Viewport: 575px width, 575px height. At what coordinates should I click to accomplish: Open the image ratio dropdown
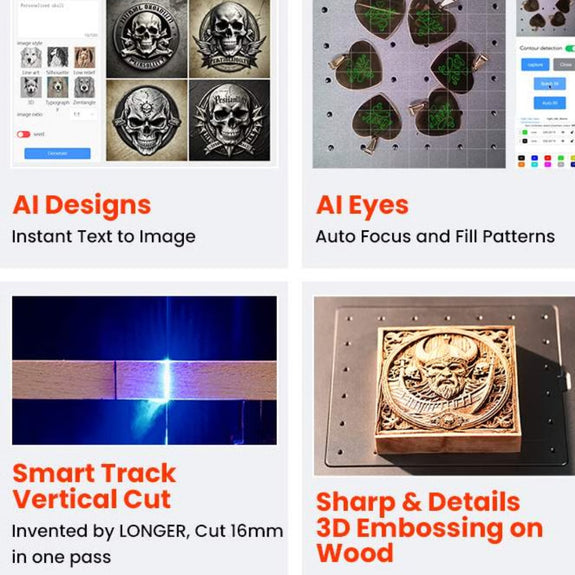point(83,114)
